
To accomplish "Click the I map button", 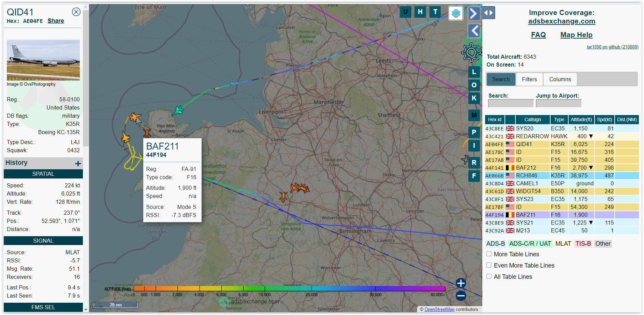I will pyautogui.click(x=474, y=146).
